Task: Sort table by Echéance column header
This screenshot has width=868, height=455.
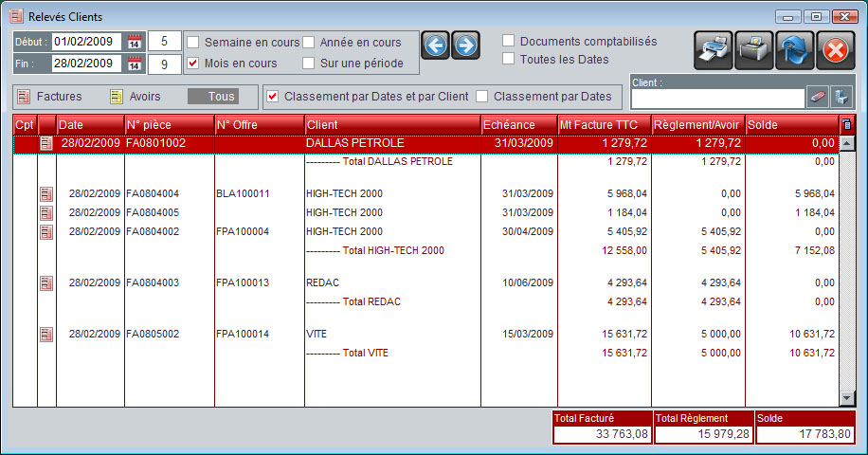Action: coord(518,124)
